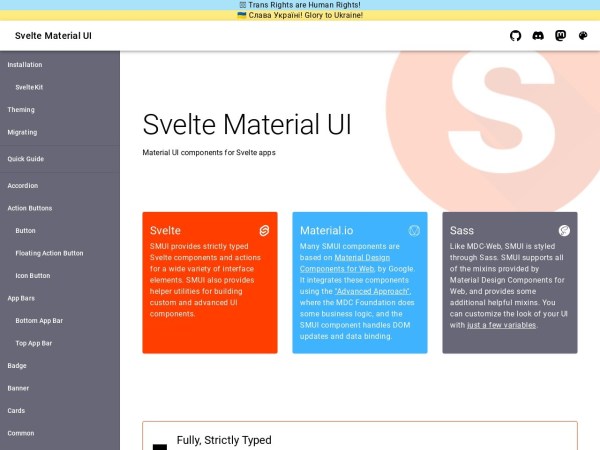Go to the Theming page
Viewport: 600px width, 450px height.
[21, 110]
